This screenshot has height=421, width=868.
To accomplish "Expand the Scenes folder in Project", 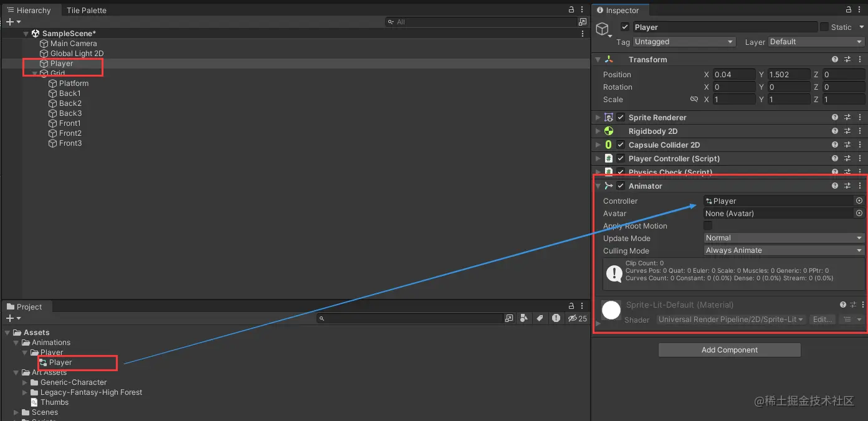I will [x=16, y=412].
